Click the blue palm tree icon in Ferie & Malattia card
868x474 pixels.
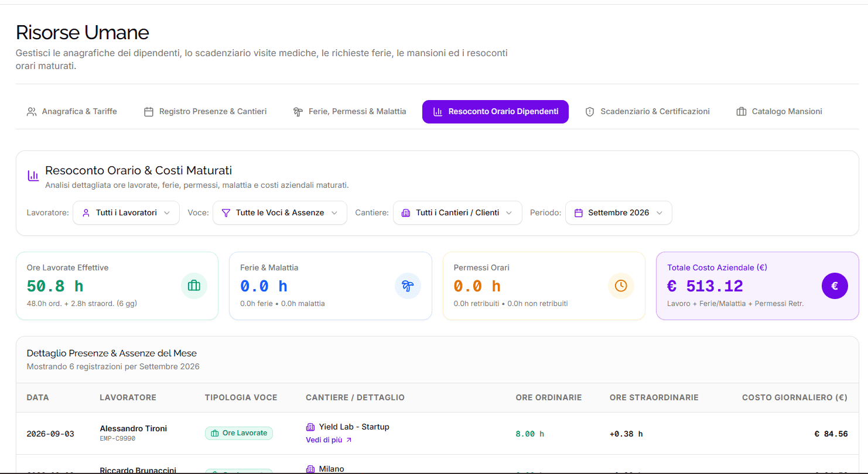coord(408,286)
